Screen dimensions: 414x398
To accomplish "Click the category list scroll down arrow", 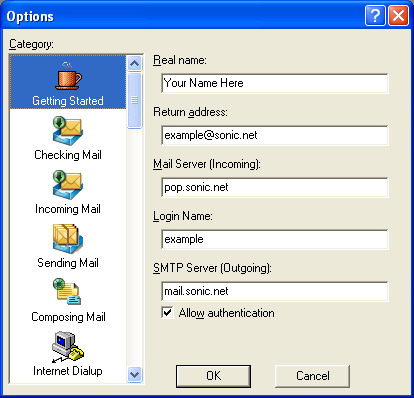I will pyautogui.click(x=135, y=375).
